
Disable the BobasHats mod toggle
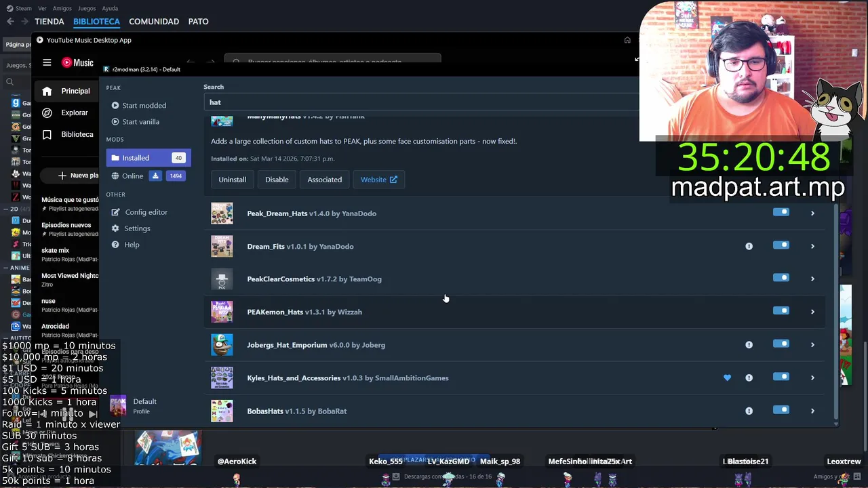(781, 409)
